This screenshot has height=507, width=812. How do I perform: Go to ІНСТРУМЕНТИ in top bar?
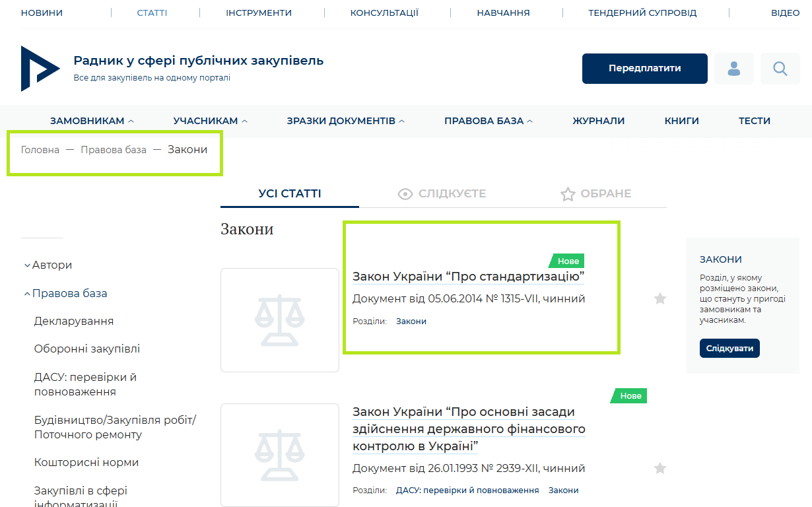click(x=259, y=13)
